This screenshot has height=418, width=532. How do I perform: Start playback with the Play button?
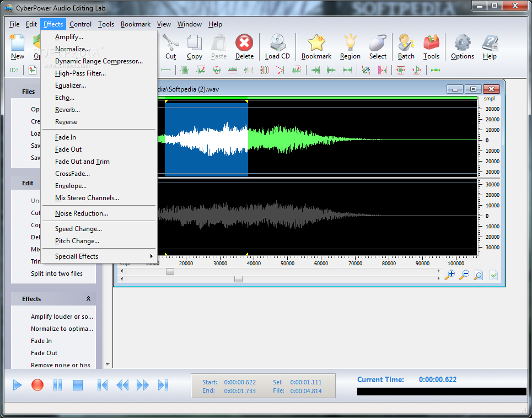17,385
